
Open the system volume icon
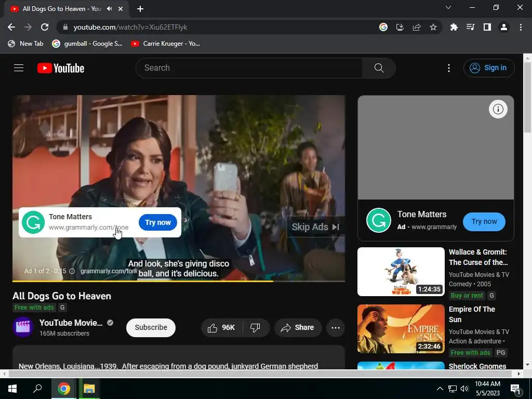point(464,389)
